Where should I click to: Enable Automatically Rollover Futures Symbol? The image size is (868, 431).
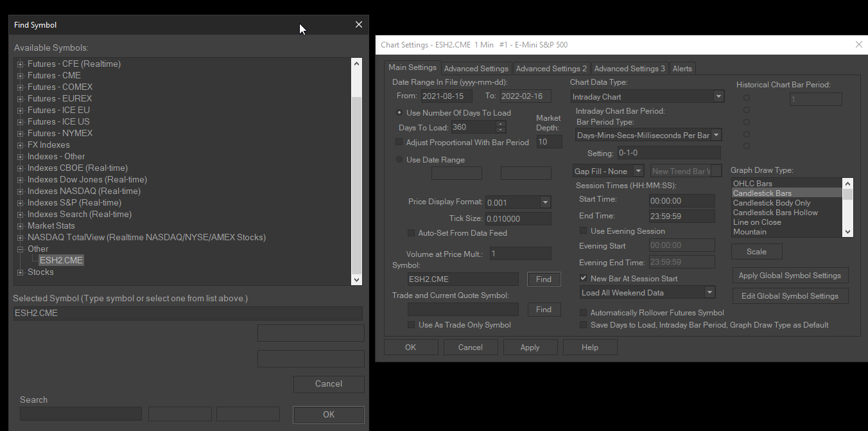coord(584,313)
